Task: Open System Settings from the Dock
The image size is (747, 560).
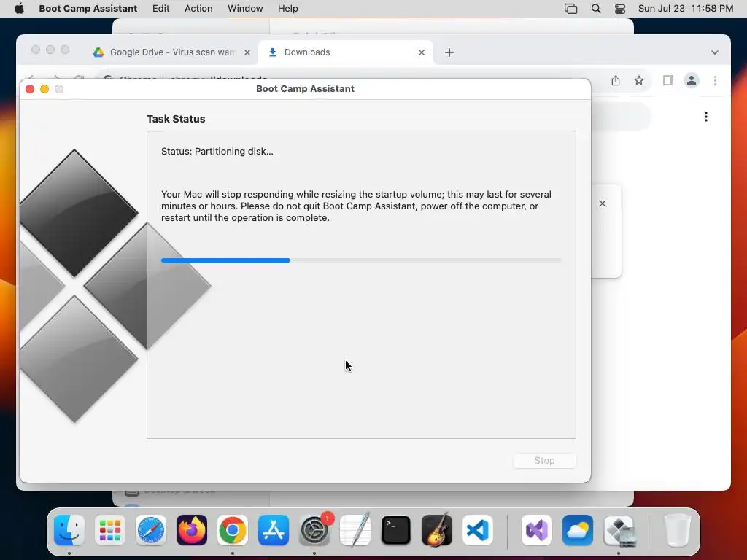Action: point(314,530)
